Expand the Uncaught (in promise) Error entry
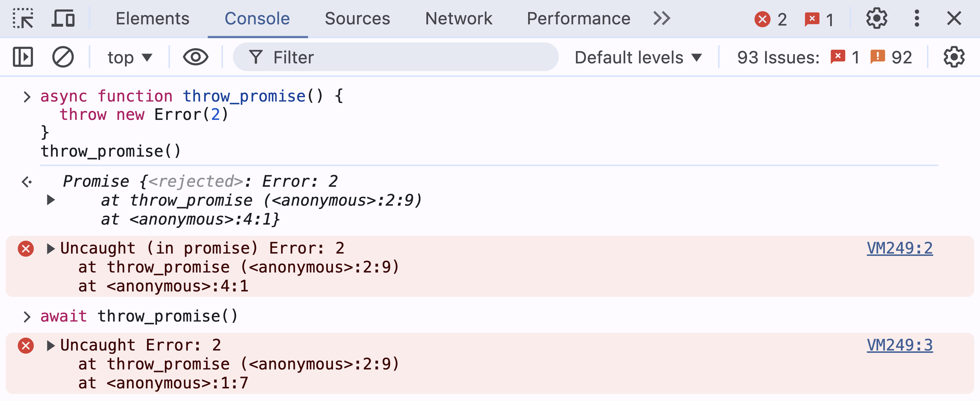This screenshot has height=401, width=980. click(x=51, y=249)
